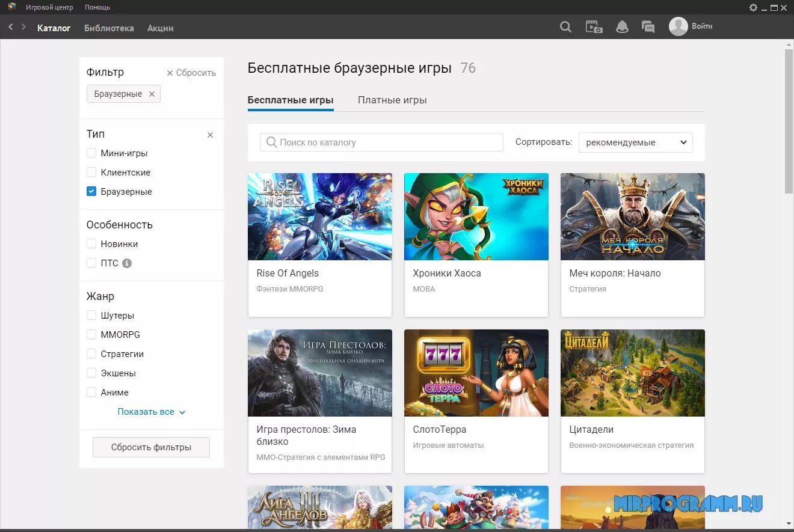This screenshot has width=794, height=532.
Task: Click the user avatar icon
Action: point(679,26)
